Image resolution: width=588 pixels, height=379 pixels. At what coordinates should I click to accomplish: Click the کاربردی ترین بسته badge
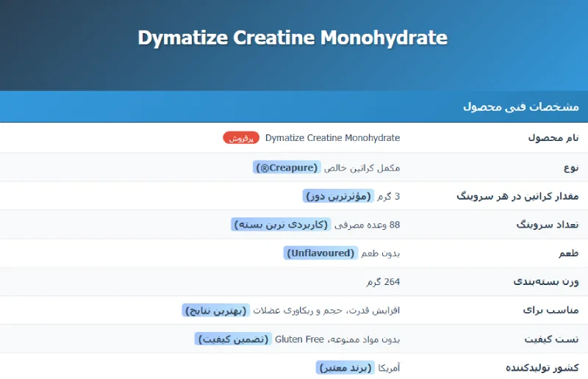point(281,225)
